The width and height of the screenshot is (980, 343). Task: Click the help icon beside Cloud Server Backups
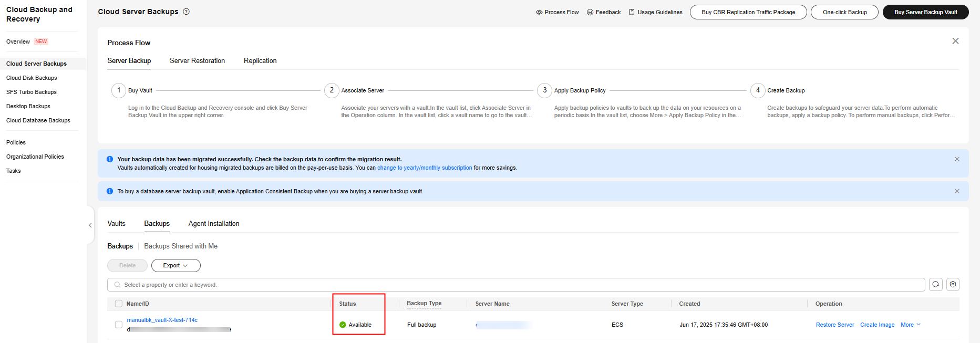[x=186, y=12]
